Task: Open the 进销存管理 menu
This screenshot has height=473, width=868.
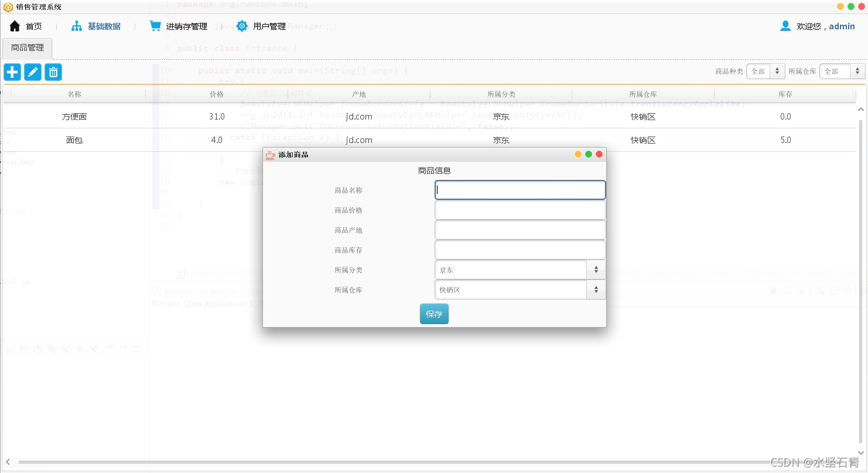Action: [x=179, y=26]
